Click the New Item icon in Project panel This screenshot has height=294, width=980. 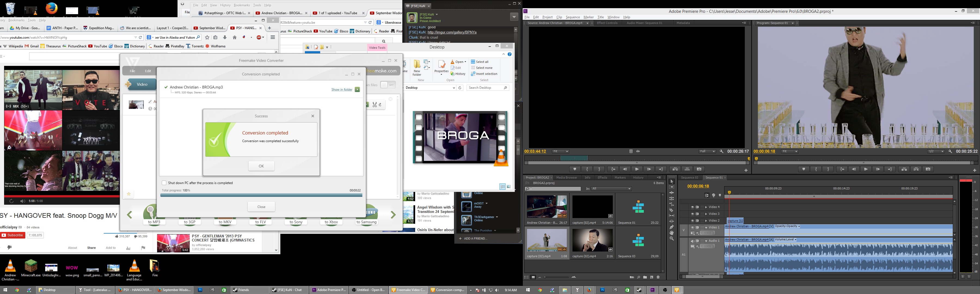click(652, 277)
